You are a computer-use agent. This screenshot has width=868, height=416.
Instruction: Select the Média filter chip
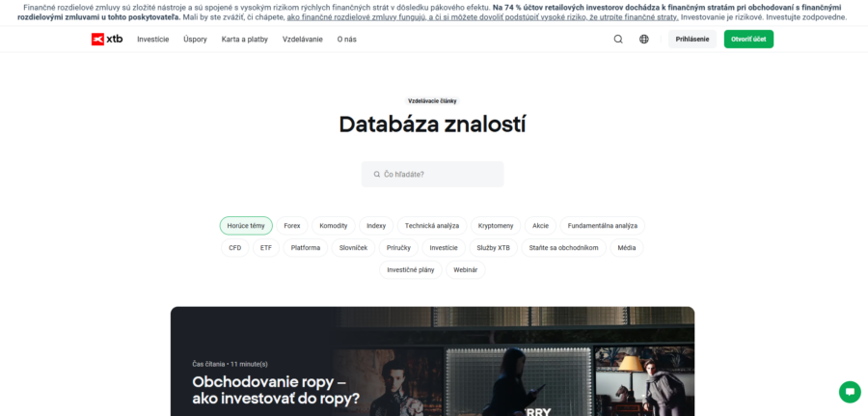tap(627, 248)
